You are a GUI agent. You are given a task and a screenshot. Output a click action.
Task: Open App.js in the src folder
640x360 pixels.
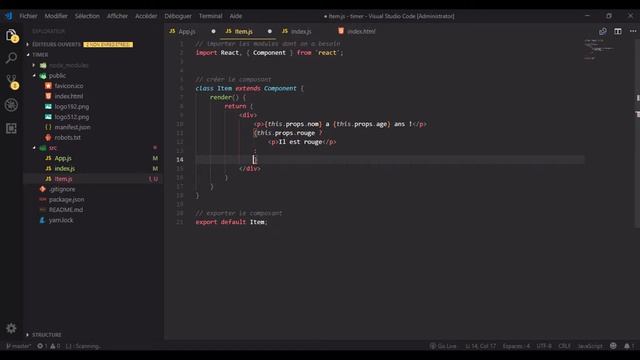[63, 158]
